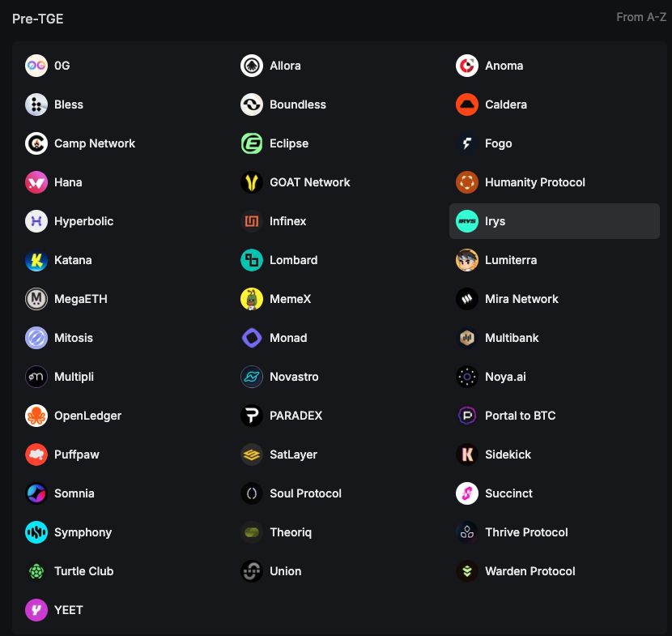Open the Hyperbolic H icon
This screenshot has width=672, height=636.
[36, 221]
